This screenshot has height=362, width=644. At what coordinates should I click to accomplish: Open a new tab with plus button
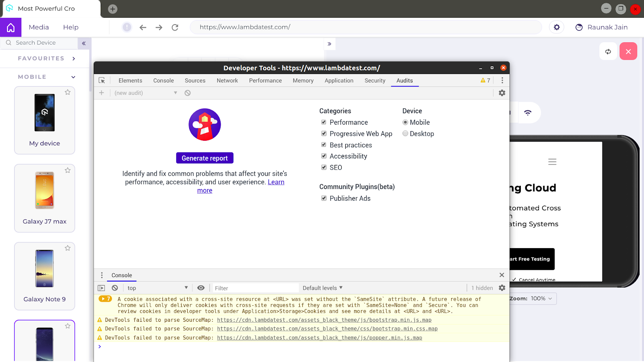tap(113, 9)
